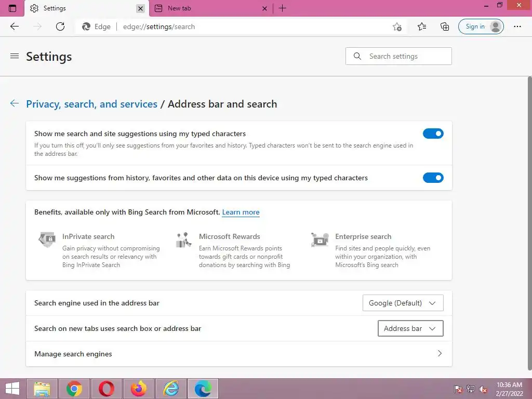Click the muted volume tray icon
The height and width of the screenshot is (399, 532).
(x=483, y=389)
